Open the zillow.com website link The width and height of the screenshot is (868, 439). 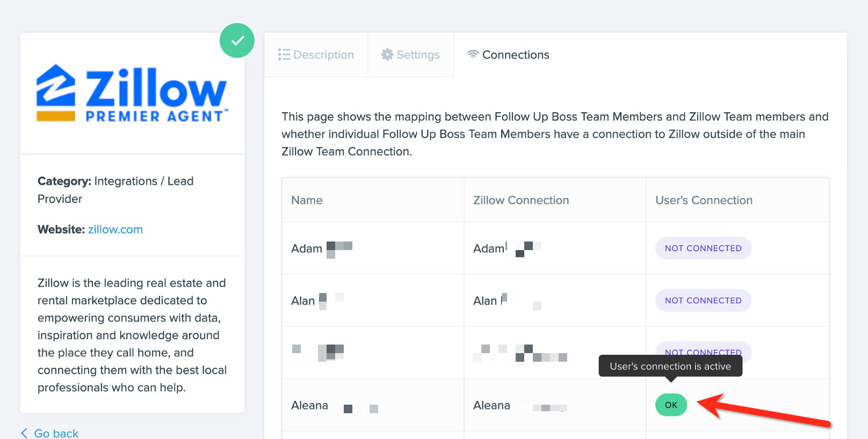[x=115, y=230]
